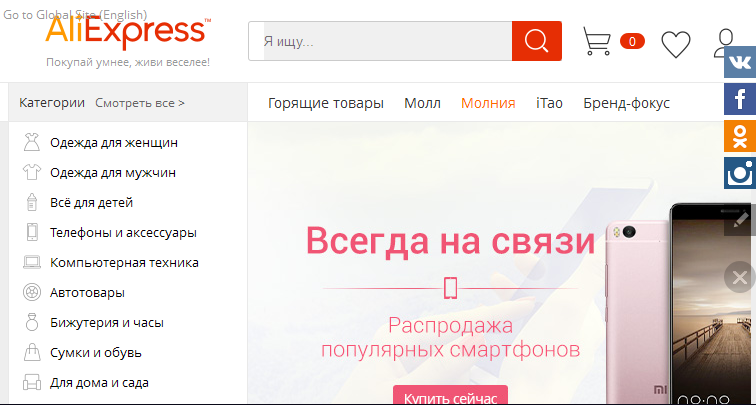Open 'Компьютерная техника' category
The height and width of the screenshot is (405, 756).
pos(124,263)
